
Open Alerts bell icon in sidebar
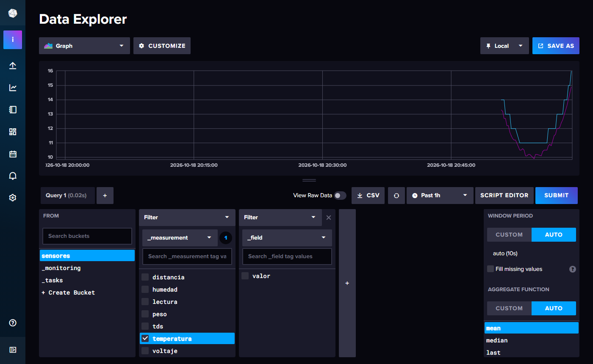(x=13, y=176)
